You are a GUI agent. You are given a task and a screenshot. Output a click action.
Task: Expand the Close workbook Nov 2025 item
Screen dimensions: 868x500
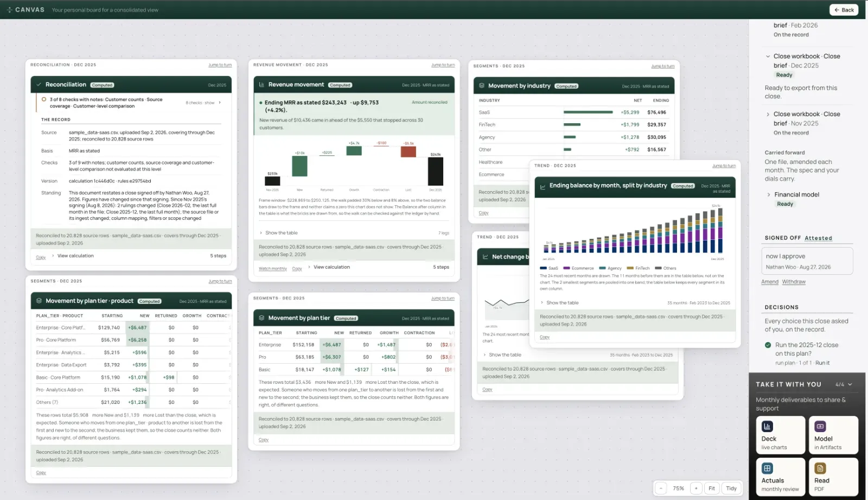tap(768, 115)
